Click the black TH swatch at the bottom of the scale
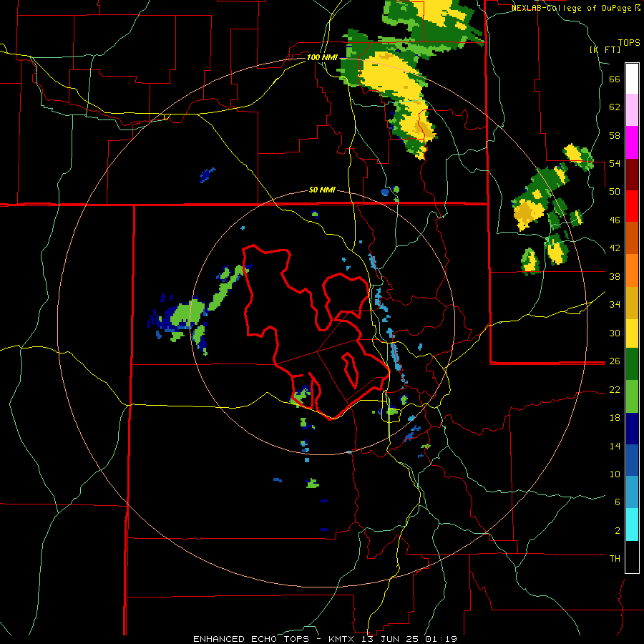Image resolution: width=644 pixels, height=644 pixels. click(632, 557)
